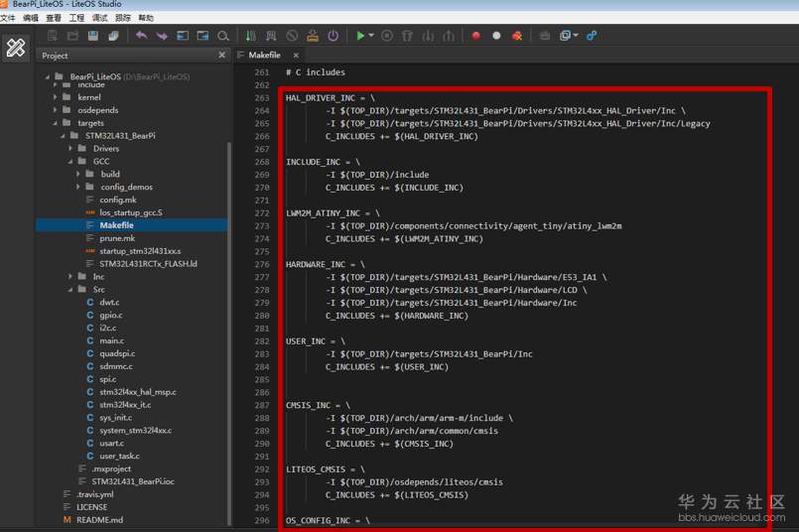Expand the config_demos folder

[x=78, y=187]
